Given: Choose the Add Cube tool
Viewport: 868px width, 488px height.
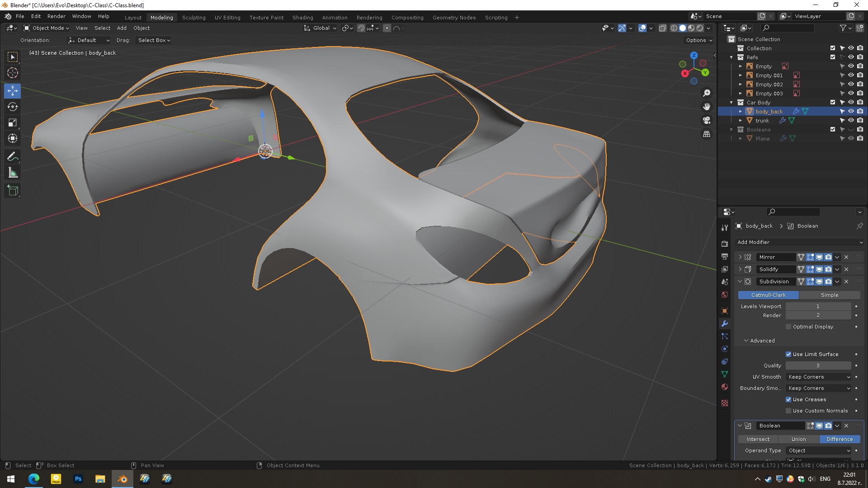Looking at the screenshot, I should 13,191.
